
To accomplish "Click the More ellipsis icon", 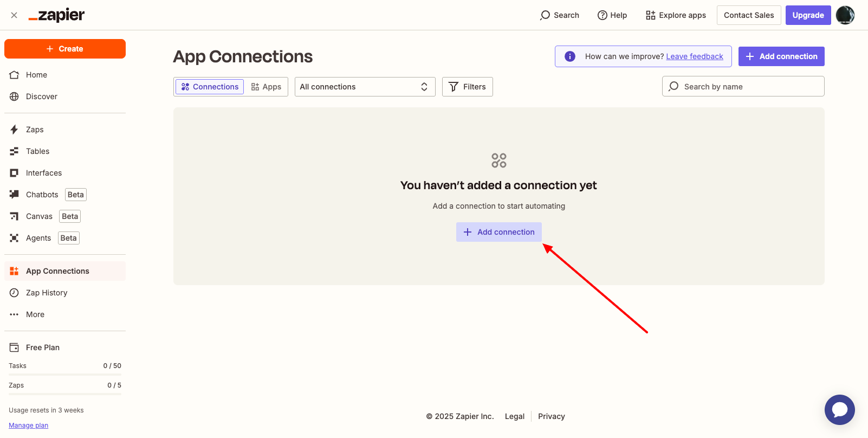I will click(14, 314).
